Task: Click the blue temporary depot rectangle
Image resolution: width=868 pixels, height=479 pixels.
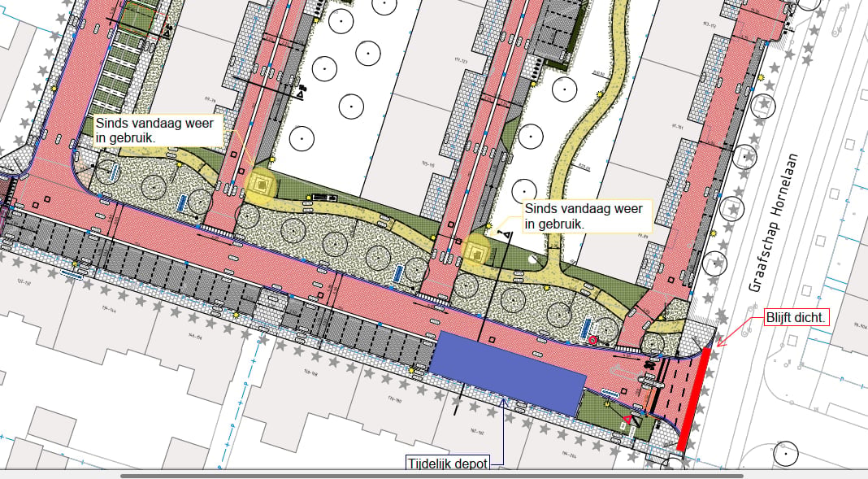Action: [x=507, y=373]
